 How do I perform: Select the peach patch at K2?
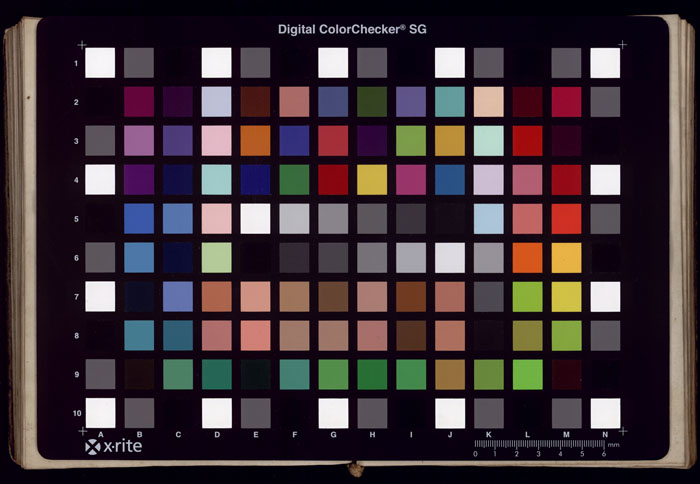click(488, 102)
